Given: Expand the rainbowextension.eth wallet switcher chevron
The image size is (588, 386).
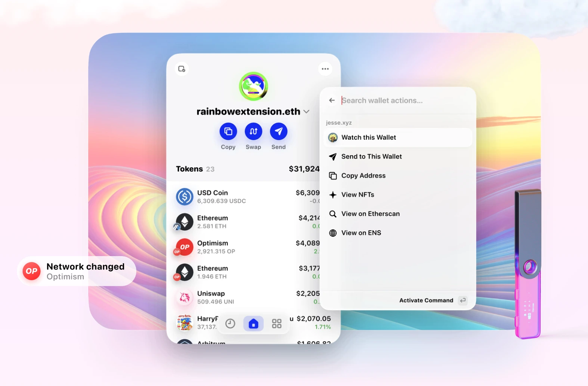Looking at the screenshot, I should coord(306,112).
